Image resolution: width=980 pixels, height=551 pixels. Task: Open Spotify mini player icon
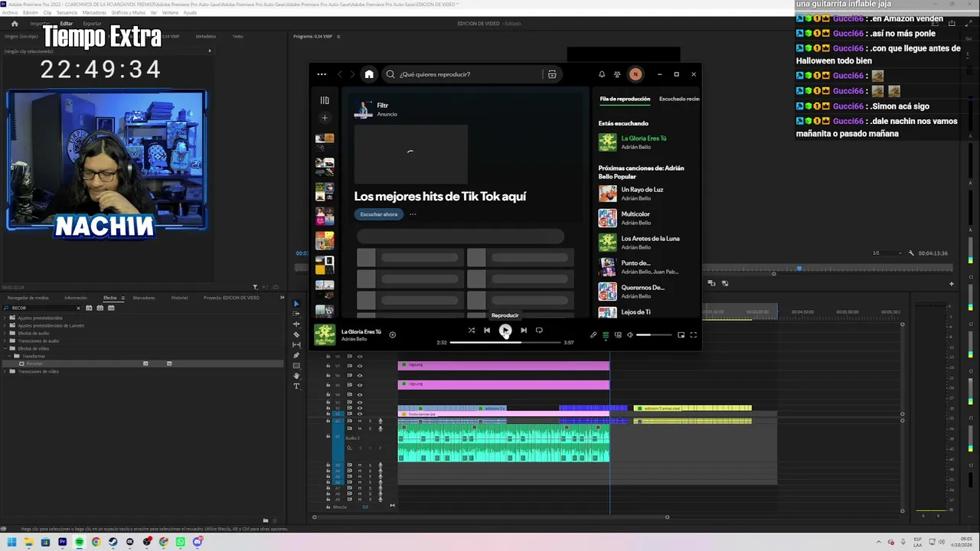click(681, 334)
